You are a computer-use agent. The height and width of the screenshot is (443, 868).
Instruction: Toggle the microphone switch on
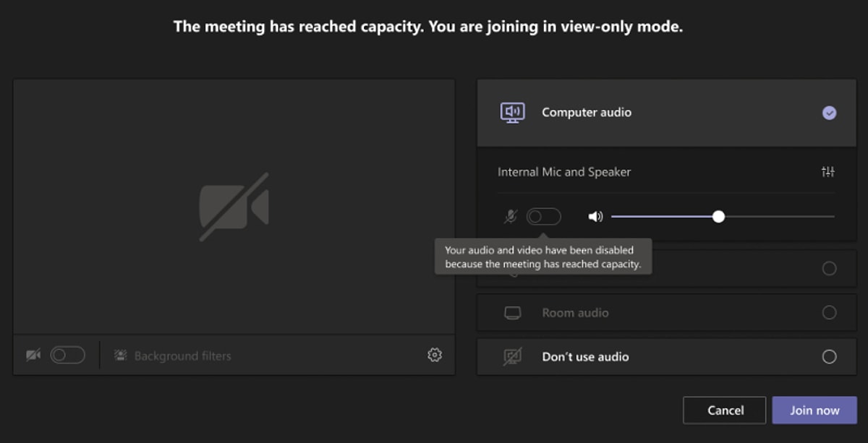(543, 216)
